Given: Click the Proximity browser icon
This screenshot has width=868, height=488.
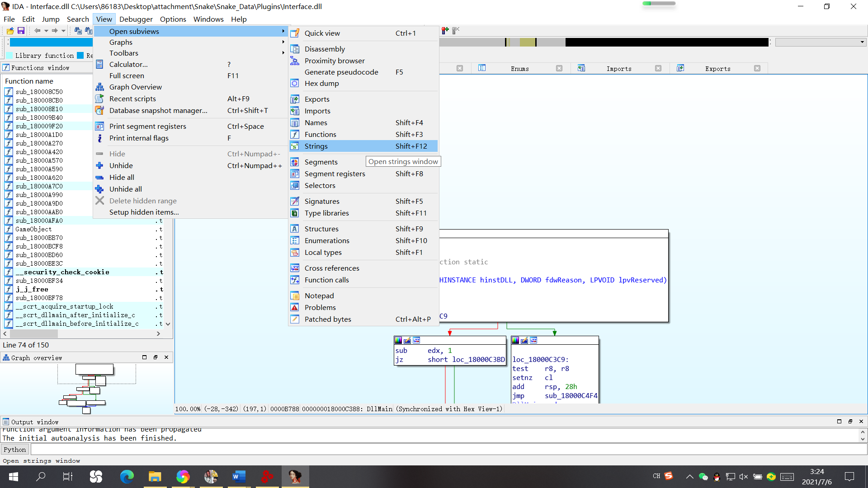Looking at the screenshot, I should (x=294, y=61).
